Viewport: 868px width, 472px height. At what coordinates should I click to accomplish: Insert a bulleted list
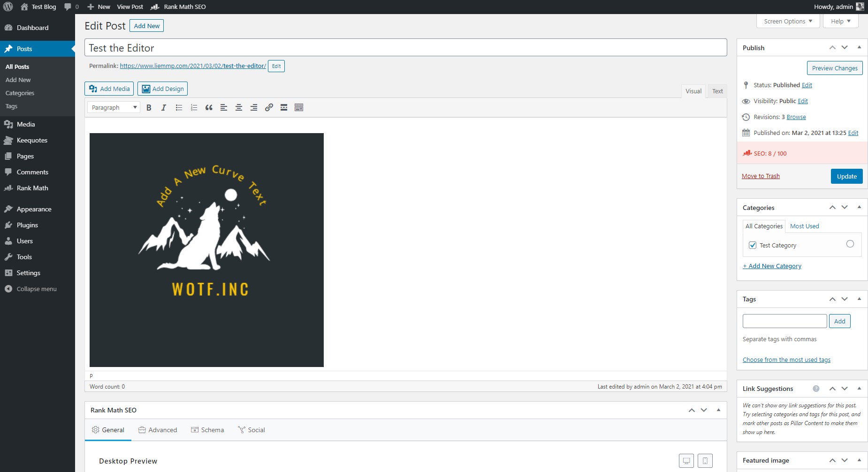pos(179,107)
